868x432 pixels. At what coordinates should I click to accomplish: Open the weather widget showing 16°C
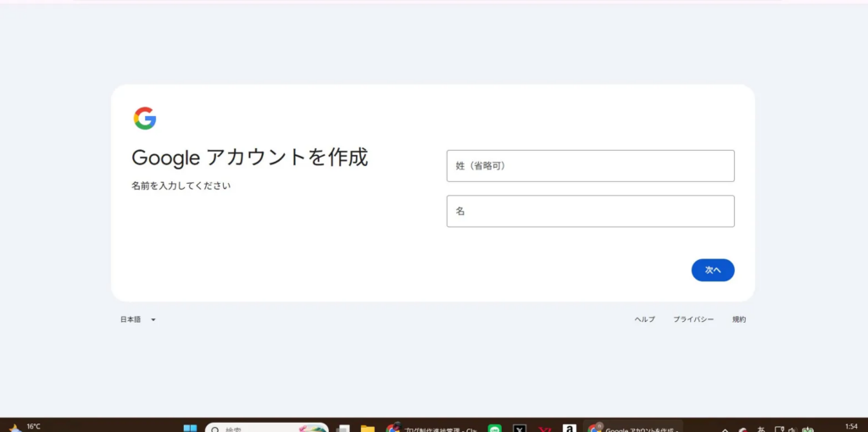[x=25, y=427]
